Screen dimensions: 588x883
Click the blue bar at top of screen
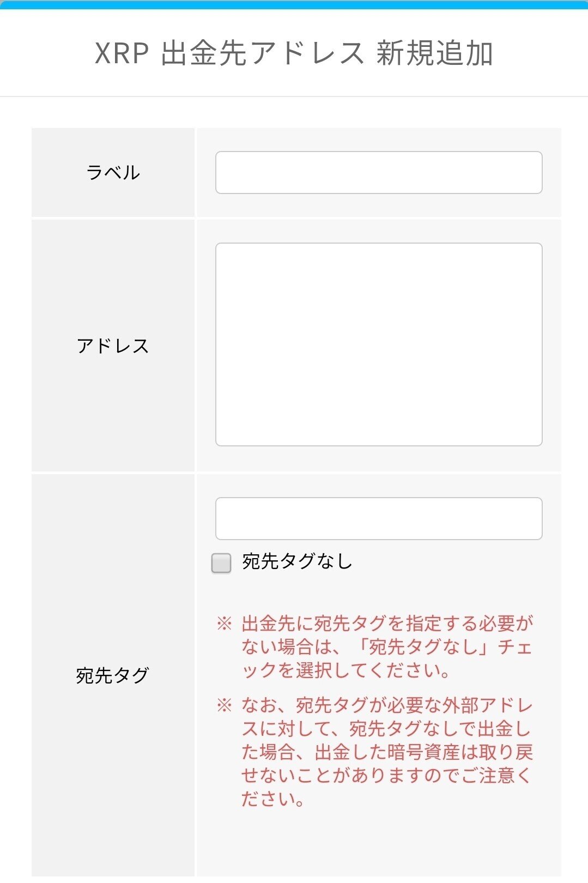294,5
